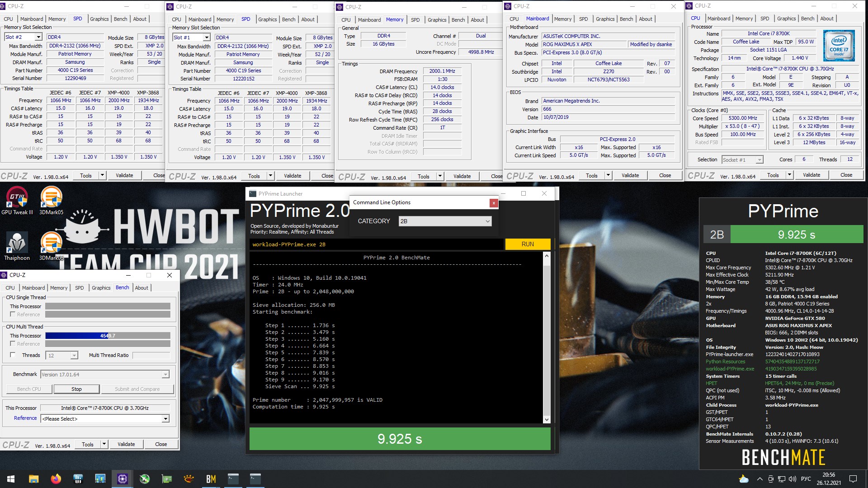
Task: Show hidden system tray icons
Action: coord(759,479)
